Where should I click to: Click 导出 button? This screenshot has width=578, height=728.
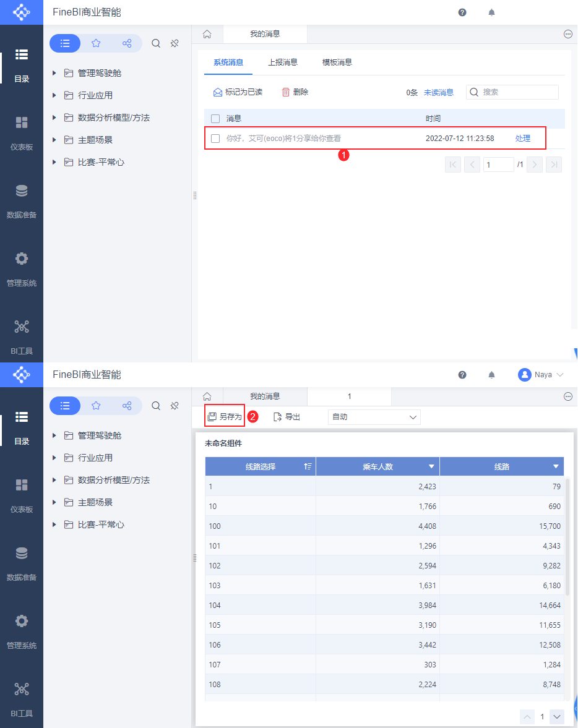coord(287,417)
